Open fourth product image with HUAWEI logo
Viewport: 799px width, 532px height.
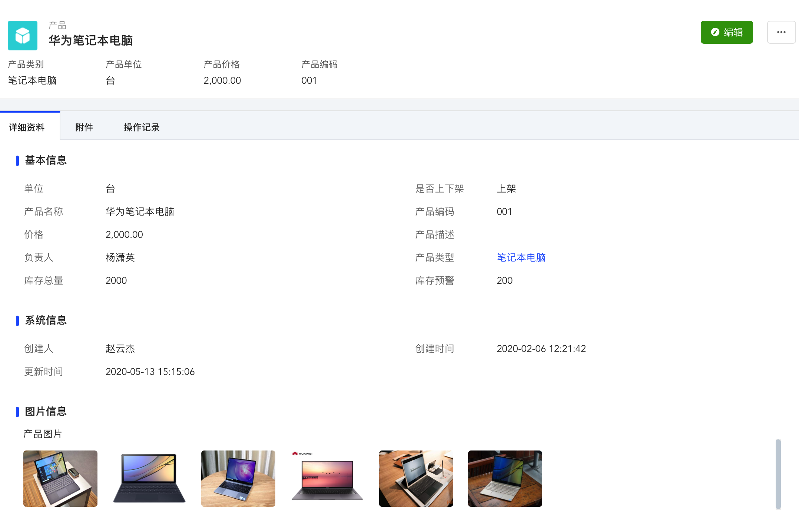pos(327,478)
